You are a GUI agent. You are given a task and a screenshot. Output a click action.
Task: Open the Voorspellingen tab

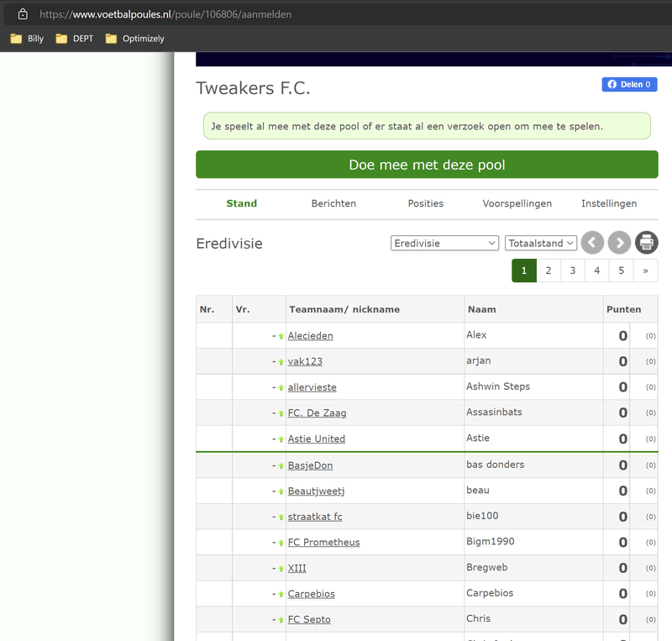517,203
